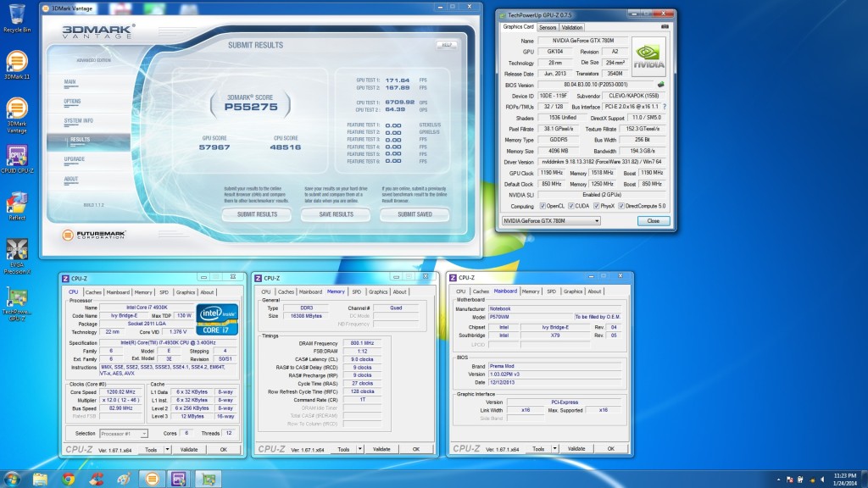This screenshot has height=488, width=868.
Task: Select CPU-Z taskbar button
Action: pyautogui.click(x=179, y=479)
